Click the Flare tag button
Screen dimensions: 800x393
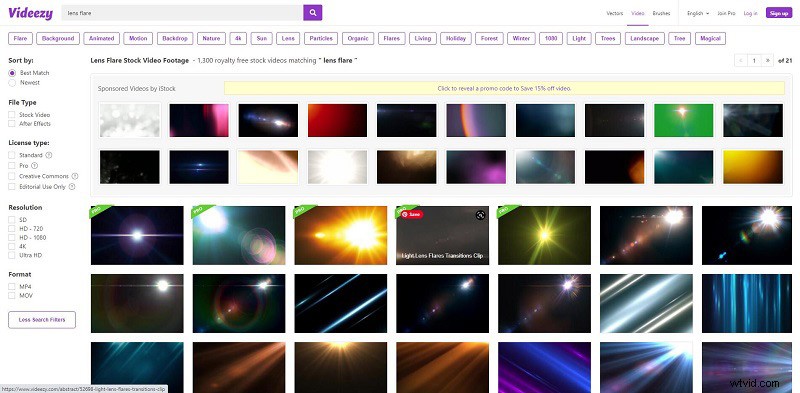click(20, 38)
